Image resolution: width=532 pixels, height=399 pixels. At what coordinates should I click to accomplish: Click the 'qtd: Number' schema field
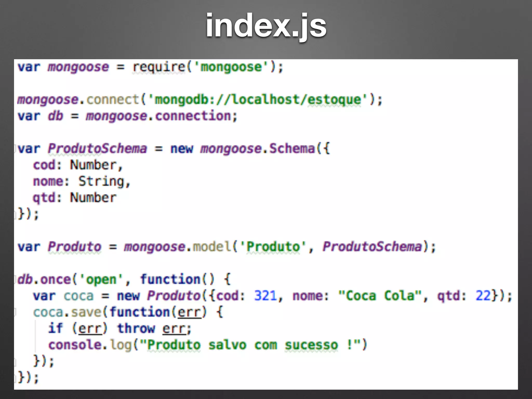point(75,198)
